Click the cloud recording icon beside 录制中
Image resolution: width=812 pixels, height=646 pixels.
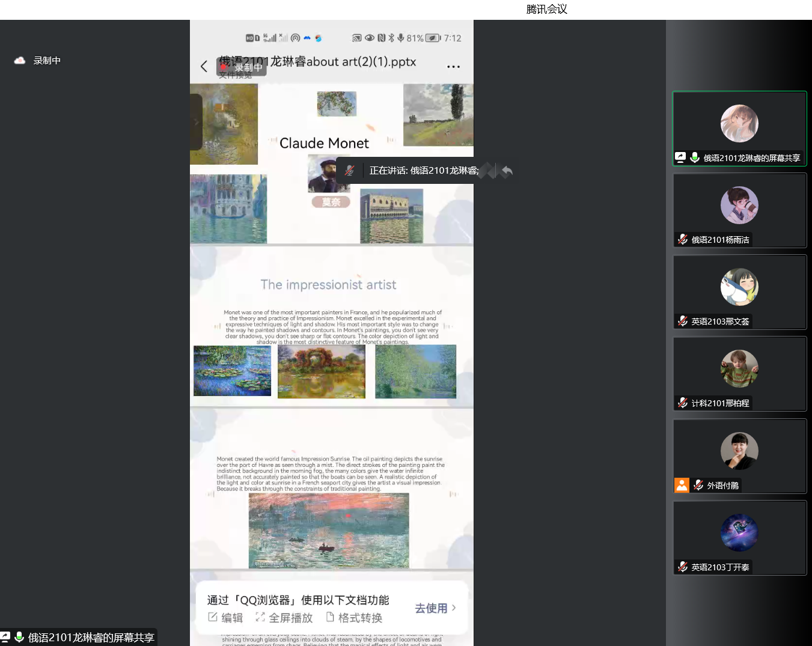point(20,60)
